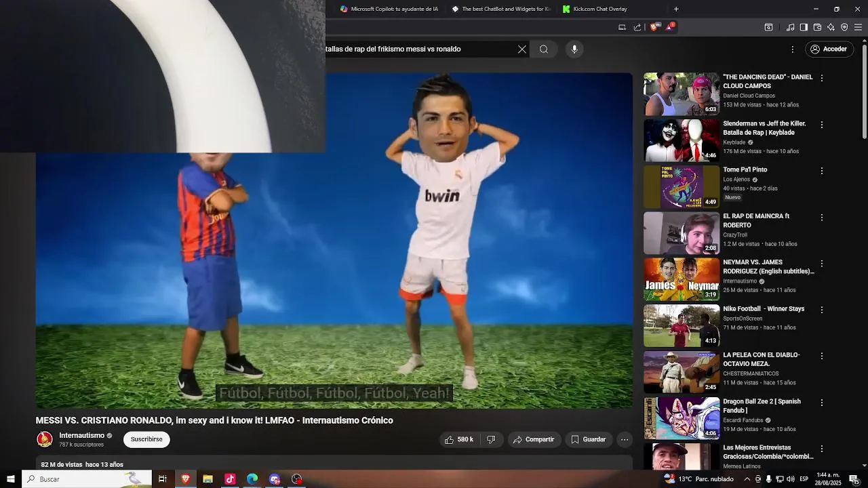Click the Keyblade channel name
This screenshot has height=488, width=868.
click(734, 142)
